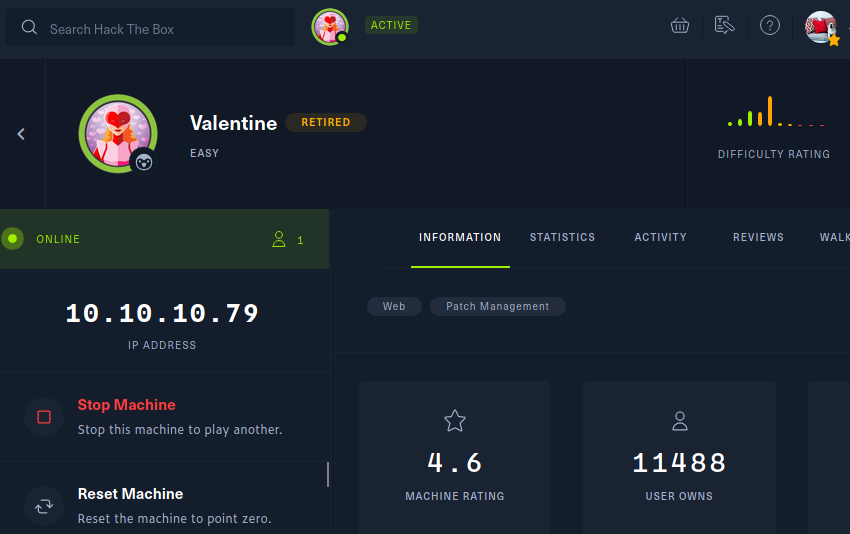Click the IP ADDRESS label

(162, 345)
